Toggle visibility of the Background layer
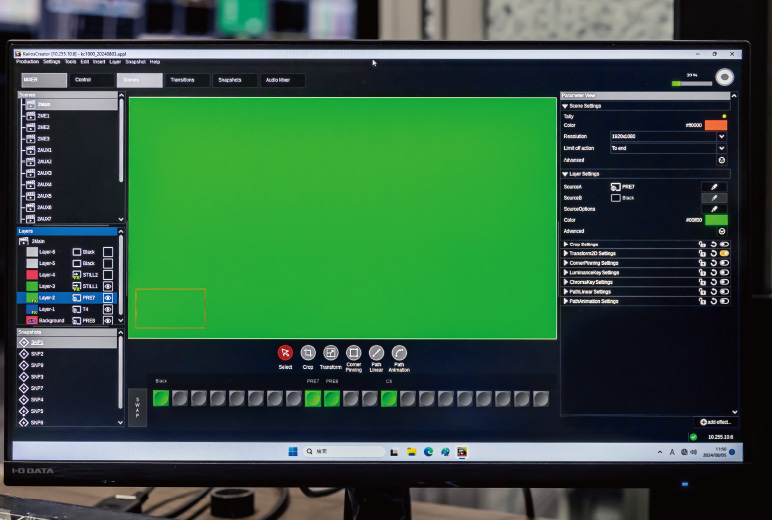 [x=108, y=321]
